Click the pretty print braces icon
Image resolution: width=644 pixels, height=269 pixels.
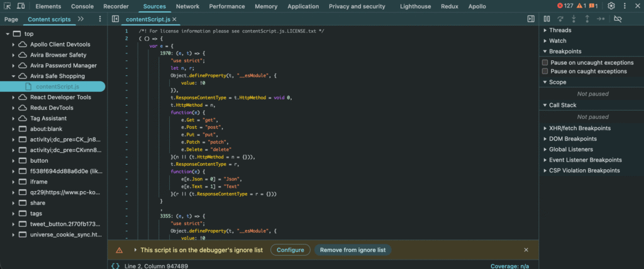click(x=115, y=266)
